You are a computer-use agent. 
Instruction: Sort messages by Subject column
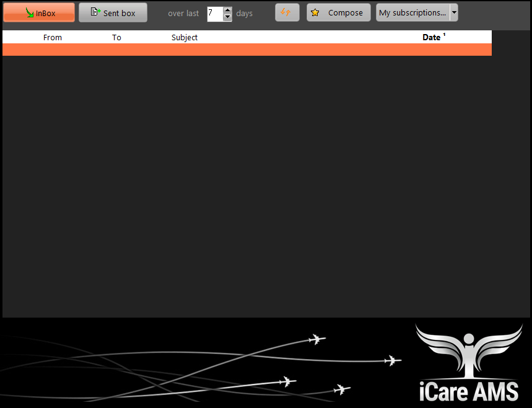(x=184, y=37)
